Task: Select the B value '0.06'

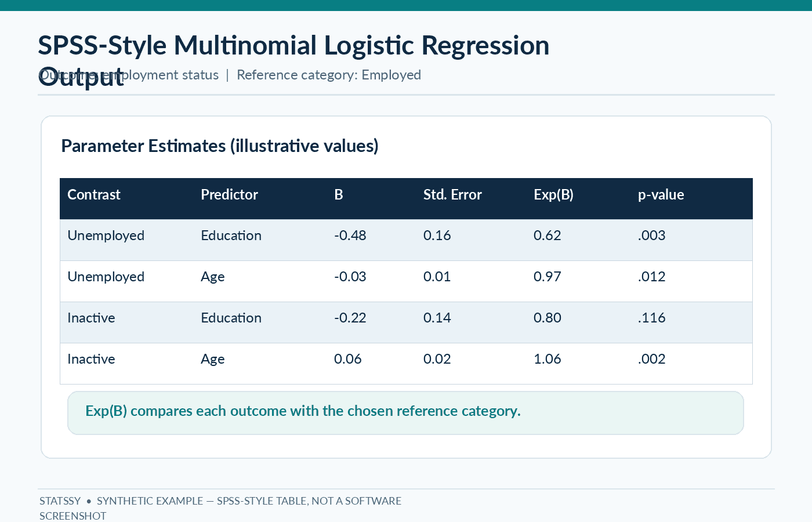Action: pos(348,359)
